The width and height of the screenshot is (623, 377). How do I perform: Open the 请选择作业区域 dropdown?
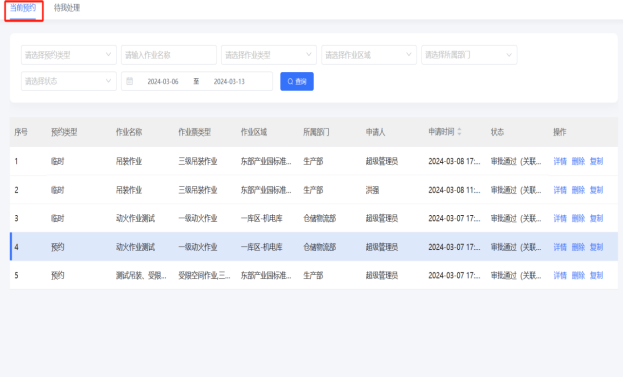(369, 55)
